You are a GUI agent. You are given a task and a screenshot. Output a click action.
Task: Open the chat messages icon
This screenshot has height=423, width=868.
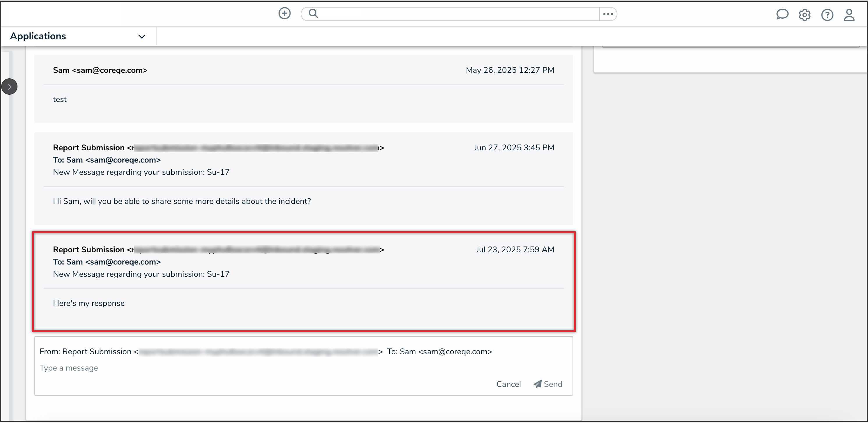click(782, 15)
